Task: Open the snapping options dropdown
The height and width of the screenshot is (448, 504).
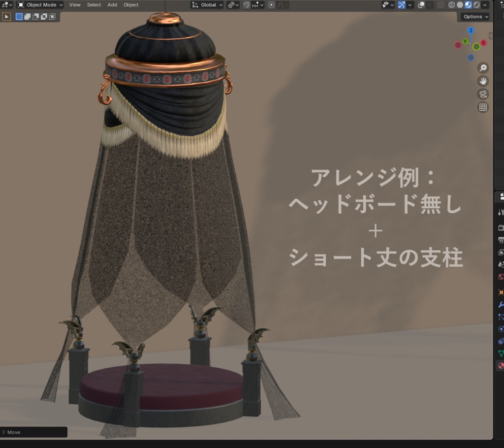Action: tap(258, 5)
